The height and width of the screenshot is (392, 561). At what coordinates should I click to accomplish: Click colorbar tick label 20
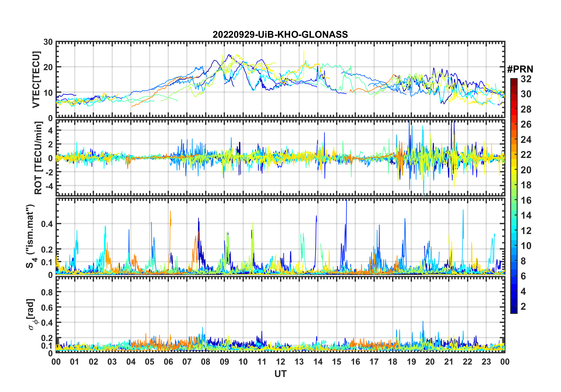526,170
